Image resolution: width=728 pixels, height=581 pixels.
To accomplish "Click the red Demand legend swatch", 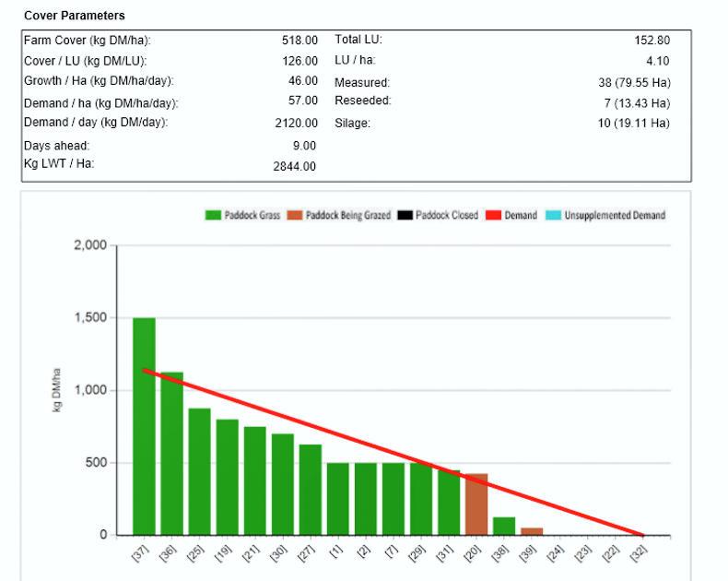I will coord(493,216).
